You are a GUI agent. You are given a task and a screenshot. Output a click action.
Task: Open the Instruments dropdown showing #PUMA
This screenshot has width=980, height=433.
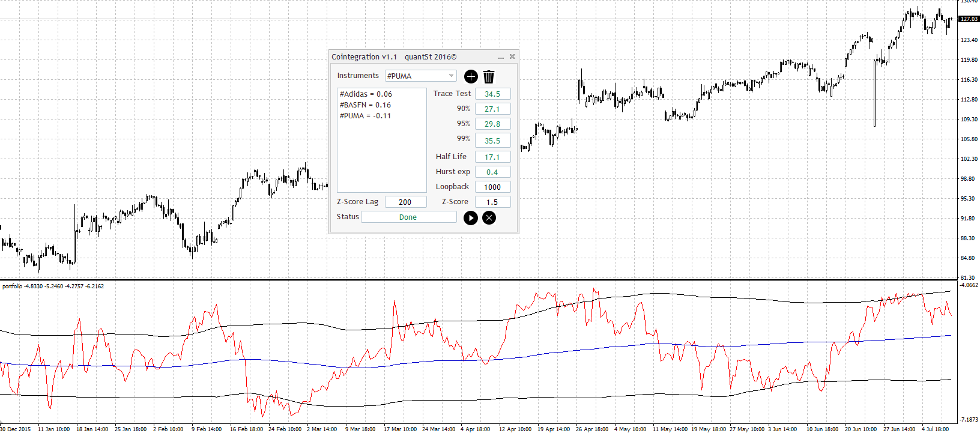[420, 76]
